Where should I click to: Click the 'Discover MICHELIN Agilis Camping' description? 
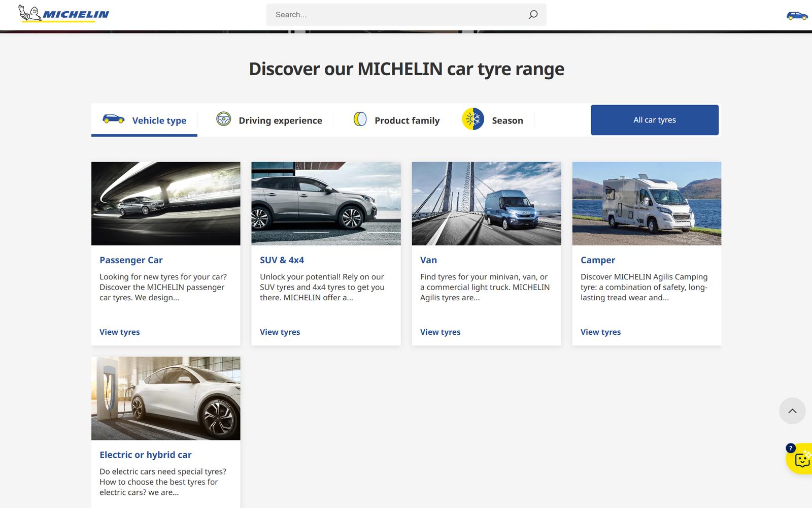(x=644, y=287)
